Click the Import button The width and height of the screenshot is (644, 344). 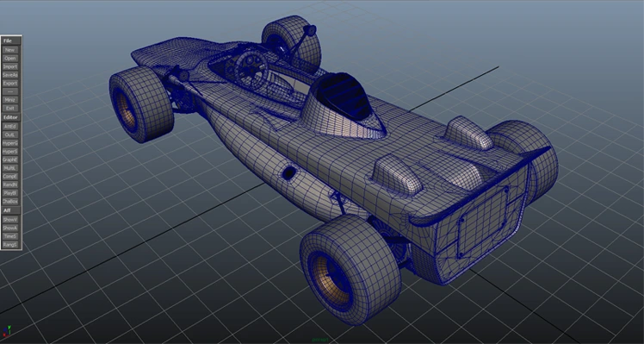[x=9, y=66]
